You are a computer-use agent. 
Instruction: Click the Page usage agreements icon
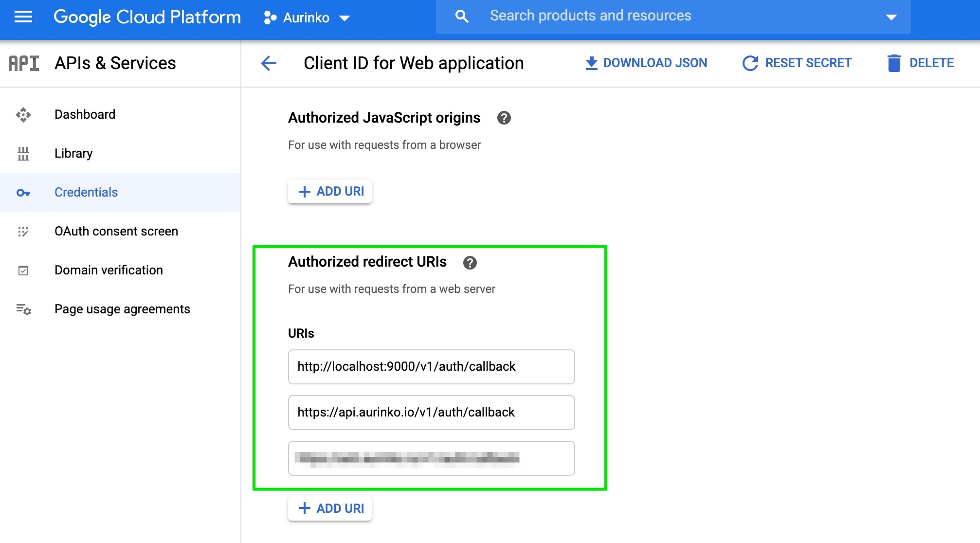point(23,309)
